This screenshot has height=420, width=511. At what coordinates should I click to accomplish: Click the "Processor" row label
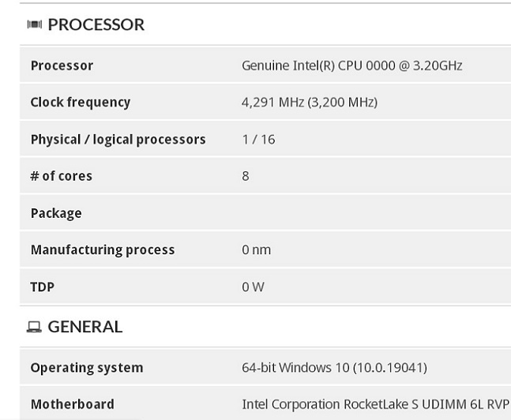click(62, 66)
